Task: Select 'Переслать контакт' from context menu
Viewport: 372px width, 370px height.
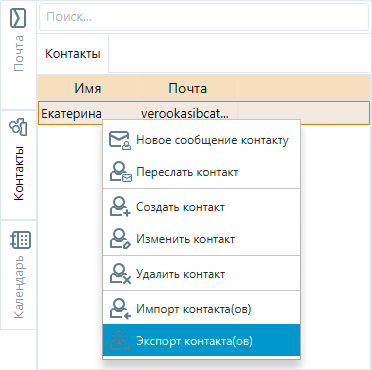Action: pos(201,172)
